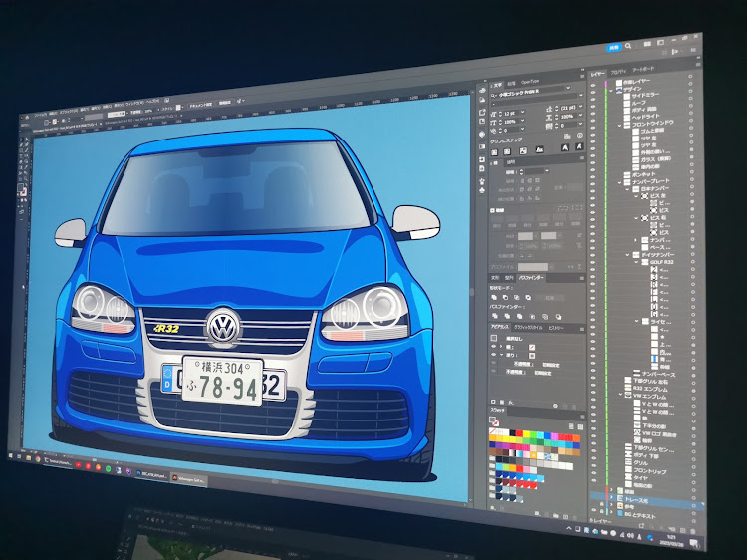The height and width of the screenshot is (560, 747).
Task: Select the フロントリップ sublayer row
Action: pyautogui.click(x=643, y=473)
